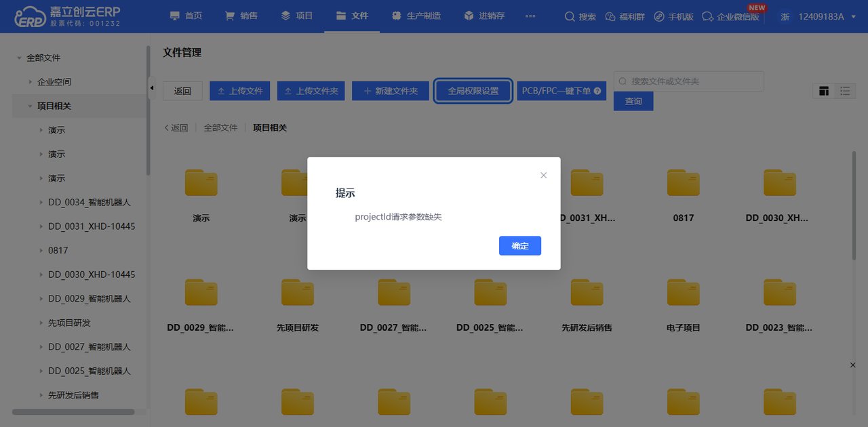Open the 进销存 menu
The width and height of the screenshot is (868, 427).
484,16
